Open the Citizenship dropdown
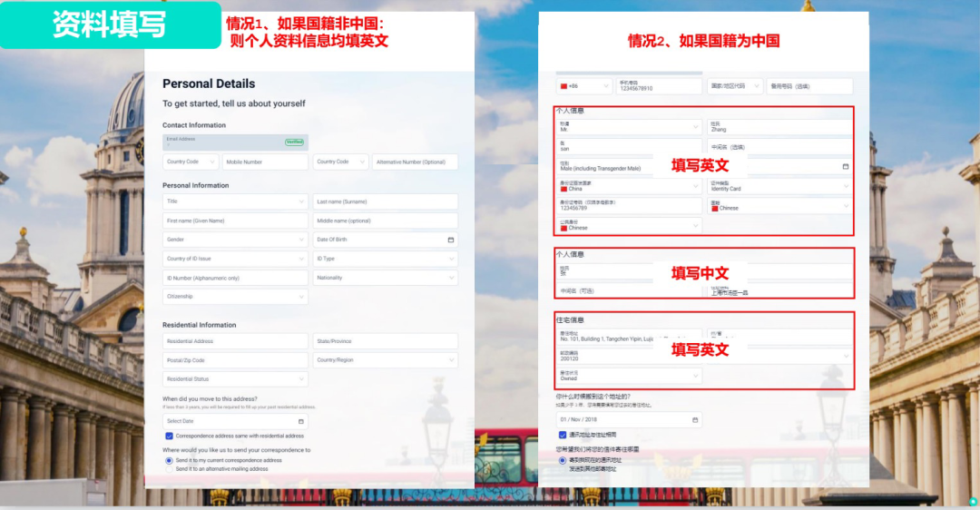Viewport: 980px width, 510px height. pos(235,297)
